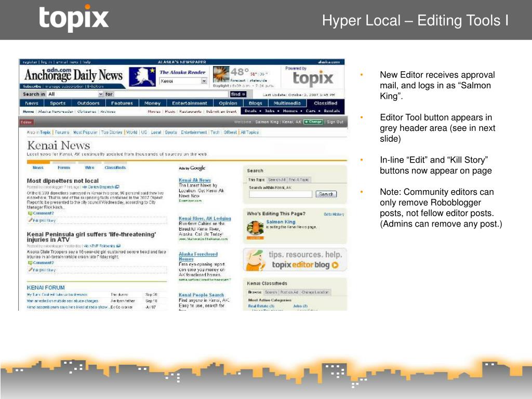
Task: Open the Outdoors navigation menu item
Action: (x=88, y=103)
